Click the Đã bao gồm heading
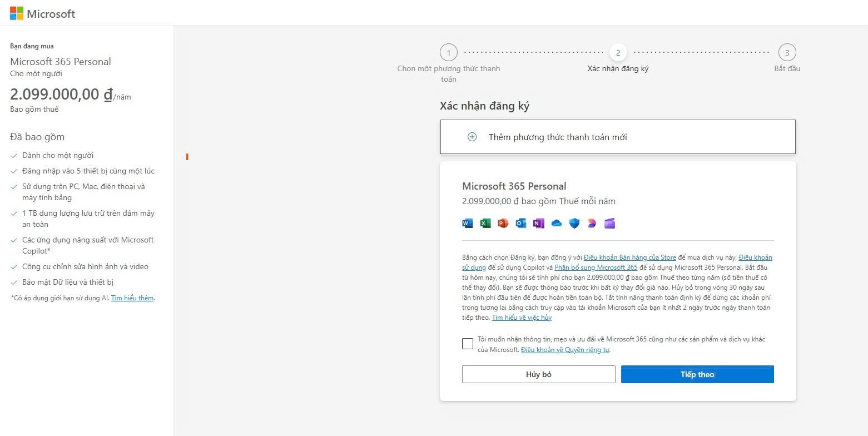The width and height of the screenshot is (868, 436). [37, 137]
